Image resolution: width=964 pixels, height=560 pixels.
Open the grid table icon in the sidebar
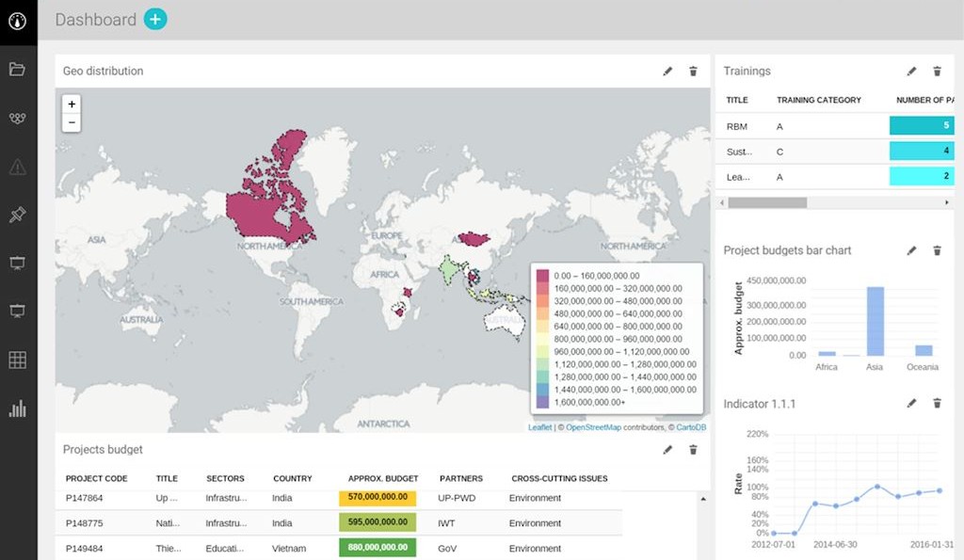18,360
